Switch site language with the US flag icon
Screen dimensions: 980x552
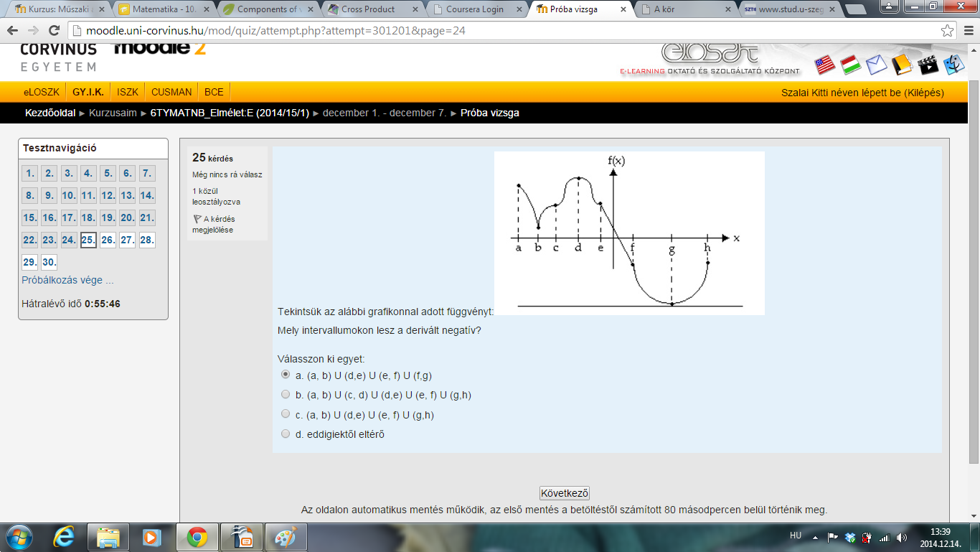(825, 65)
